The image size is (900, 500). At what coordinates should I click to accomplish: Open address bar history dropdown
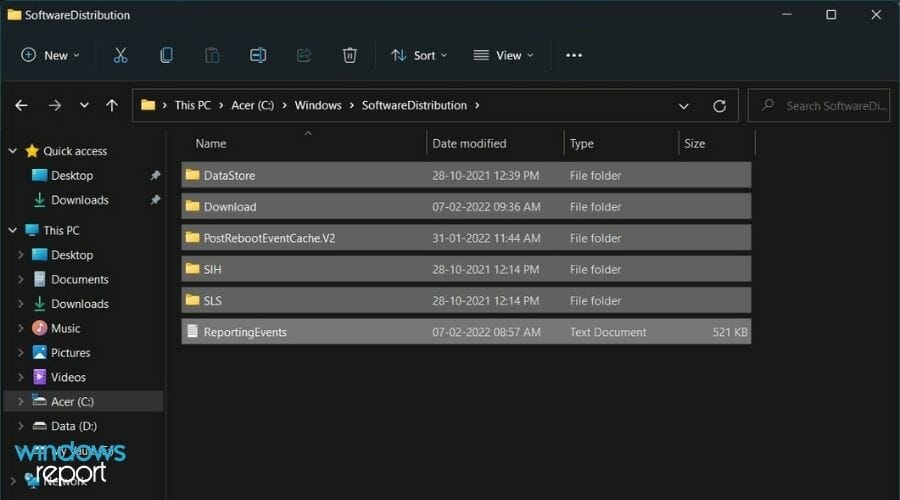(x=684, y=106)
